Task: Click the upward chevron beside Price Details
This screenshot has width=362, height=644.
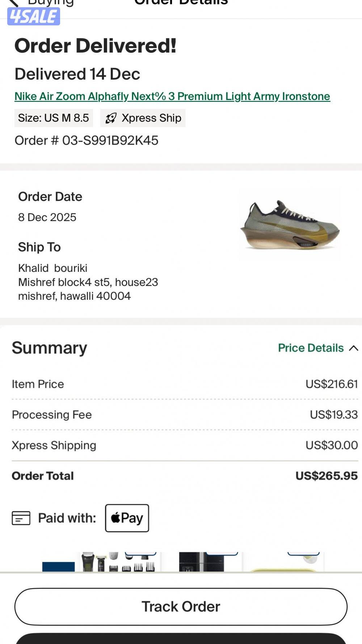Action: [354, 348]
